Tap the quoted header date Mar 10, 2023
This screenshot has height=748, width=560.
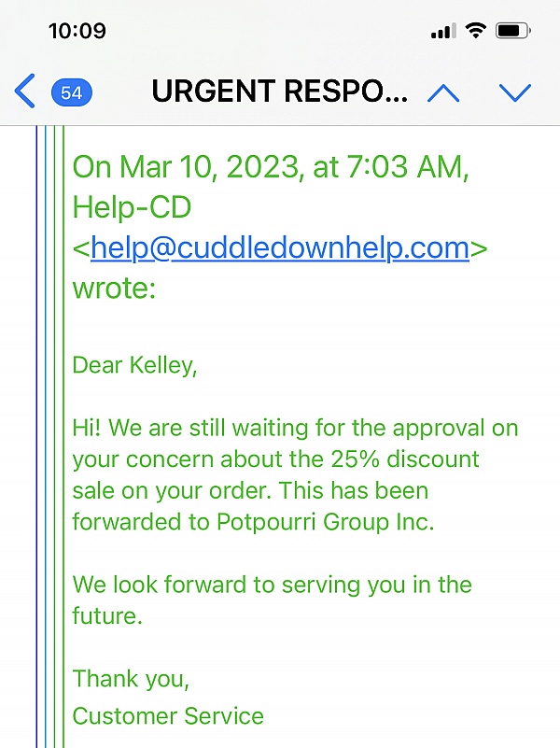click(209, 166)
